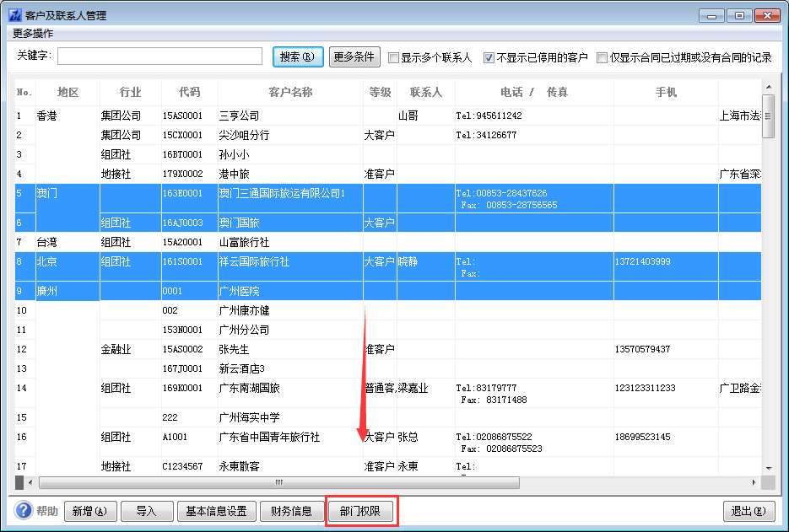Enable the 显示多个联系人 checkbox
Image resolution: width=789 pixels, height=532 pixels.
pyautogui.click(x=394, y=58)
